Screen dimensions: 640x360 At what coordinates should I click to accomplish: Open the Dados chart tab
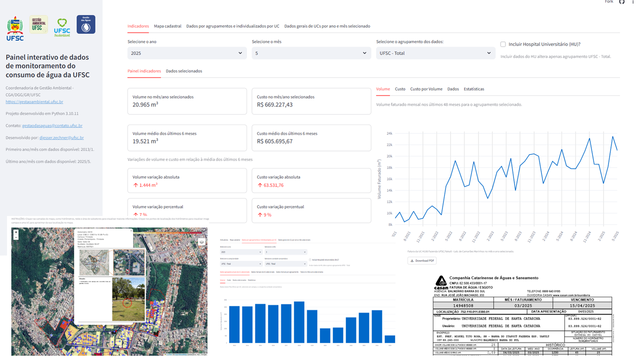(453, 89)
